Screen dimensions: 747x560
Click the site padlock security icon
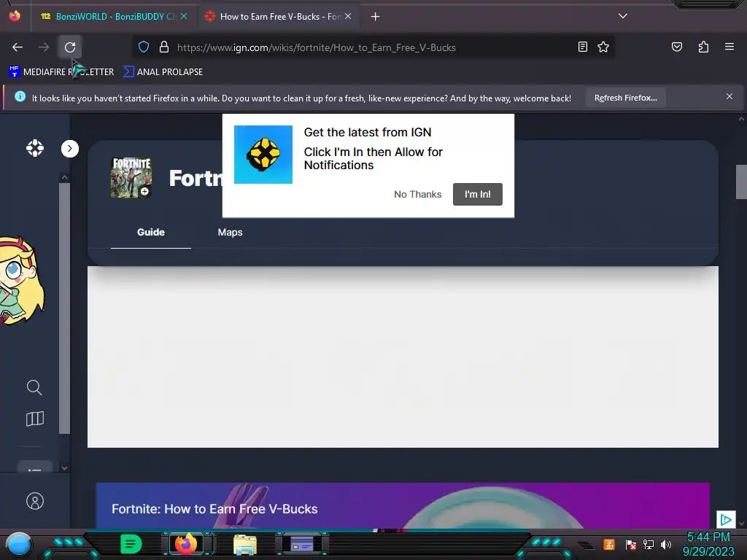[164, 47]
